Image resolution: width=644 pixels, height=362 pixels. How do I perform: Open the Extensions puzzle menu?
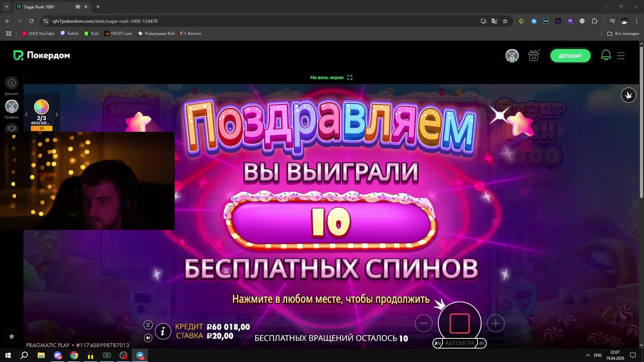594,21
